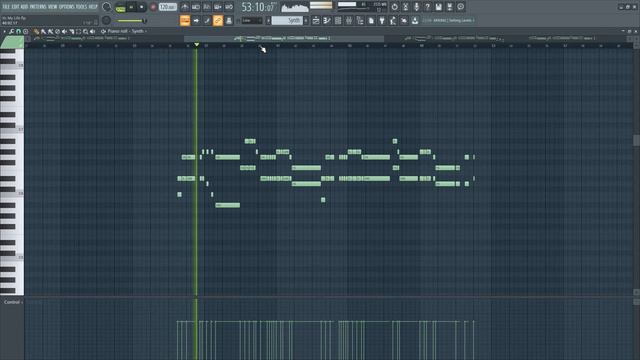Open the OPTIONS menu

[67, 7]
